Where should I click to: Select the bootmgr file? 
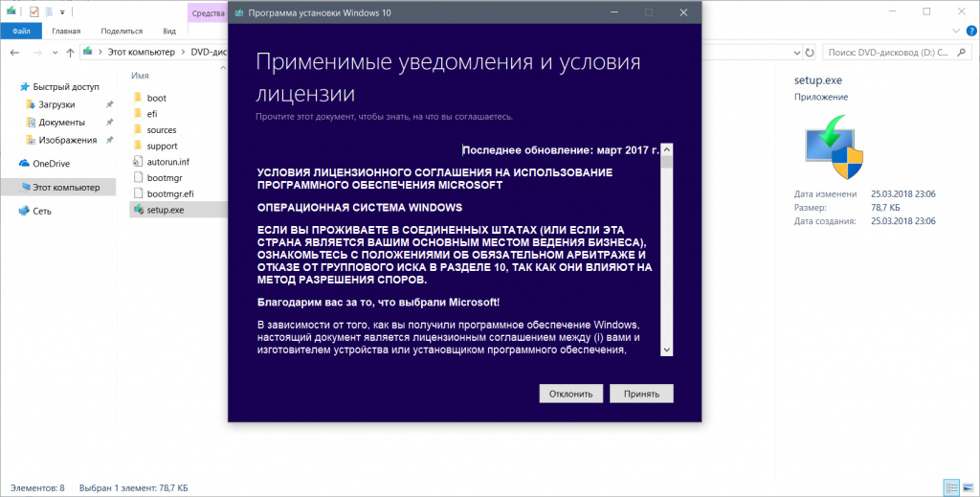click(x=165, y=177)
